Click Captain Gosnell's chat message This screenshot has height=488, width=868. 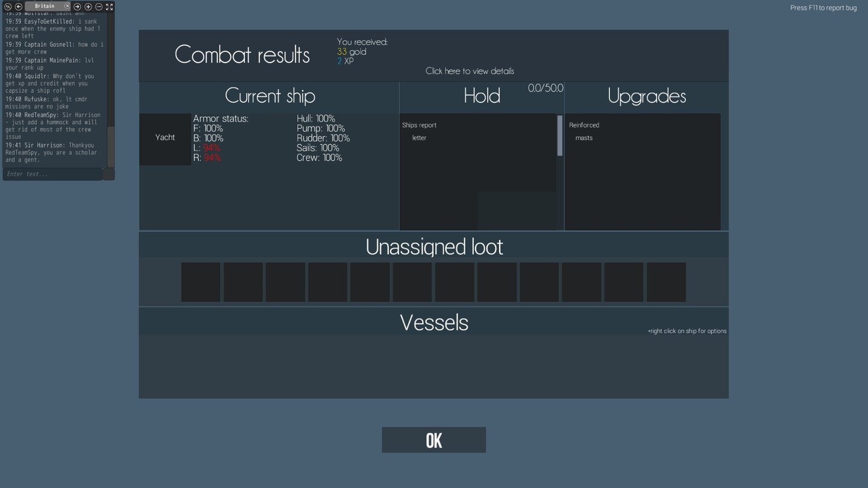(54, 48)
